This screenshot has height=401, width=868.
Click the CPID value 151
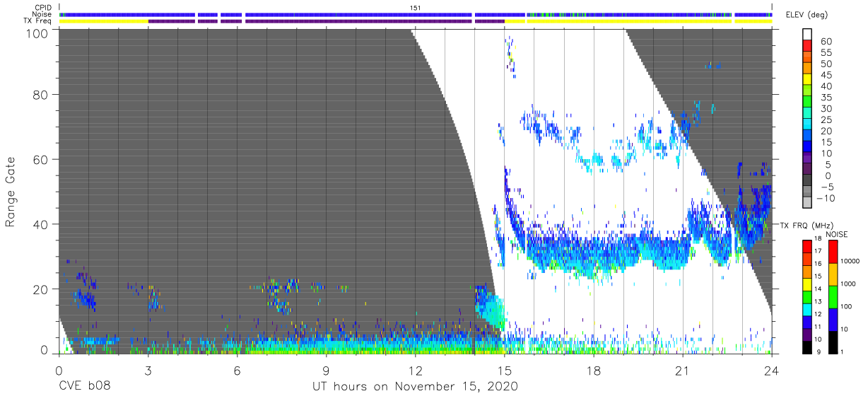415,8
